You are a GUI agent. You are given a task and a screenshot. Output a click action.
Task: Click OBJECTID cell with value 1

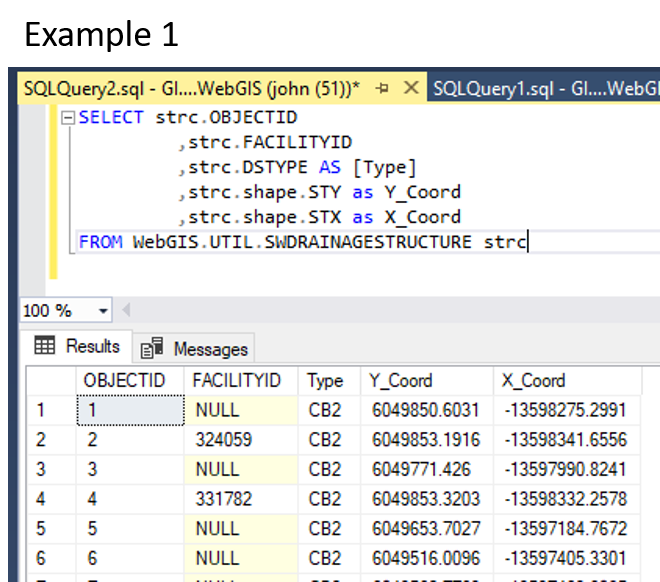tap(130, 410)
